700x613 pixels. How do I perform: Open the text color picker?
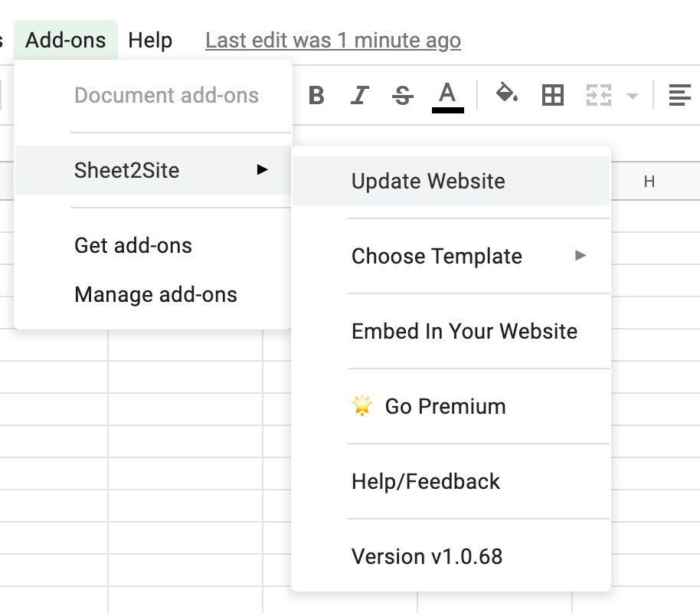click(447, 97)
